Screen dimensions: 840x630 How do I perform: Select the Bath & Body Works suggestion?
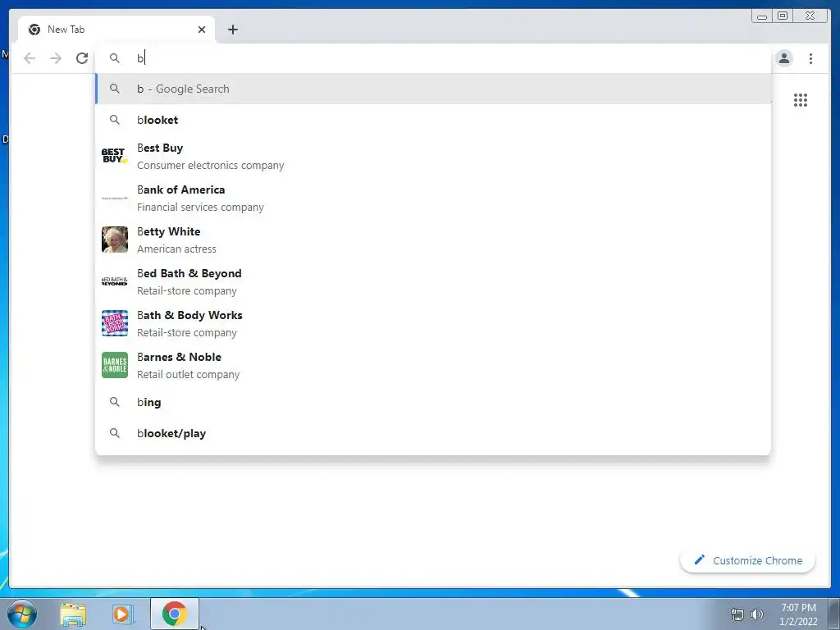[433, 323]
